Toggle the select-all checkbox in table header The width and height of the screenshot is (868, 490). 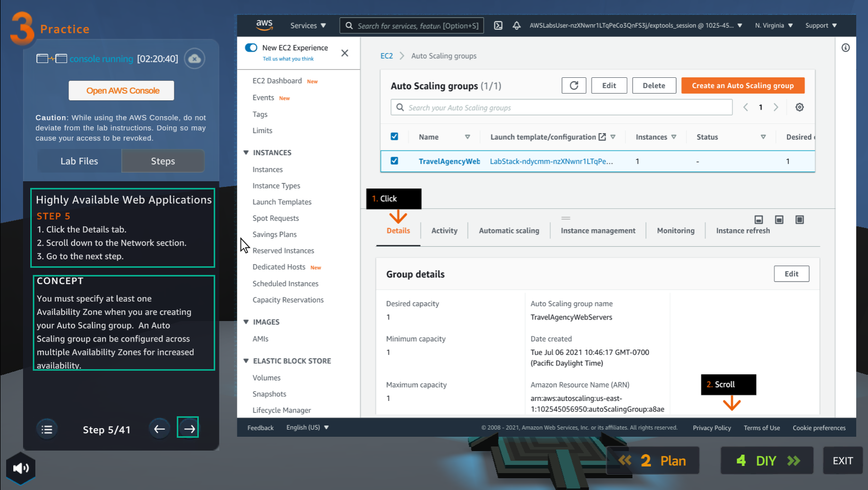point(394,136)
